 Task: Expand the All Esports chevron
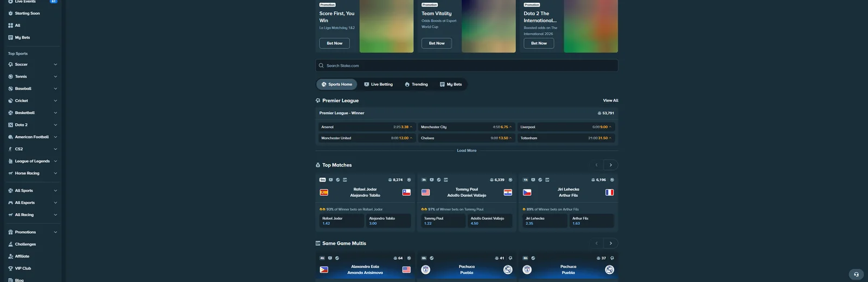point(55,203)
